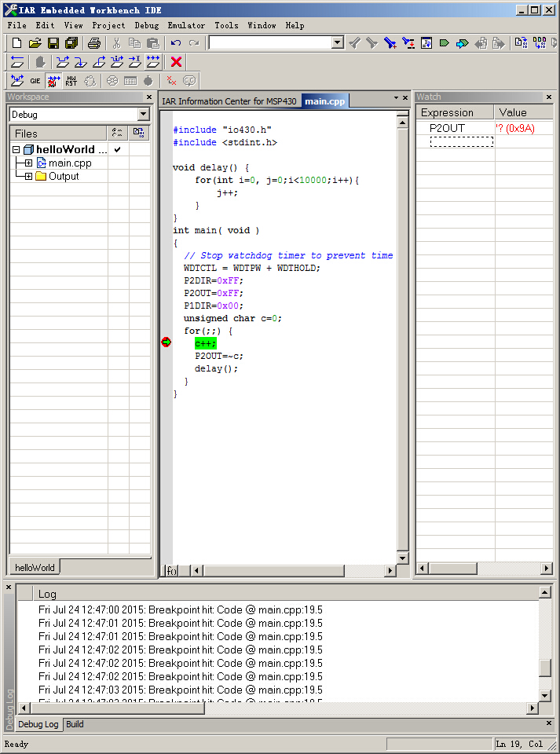Expand the main.cpp tree node

(28, 163)
